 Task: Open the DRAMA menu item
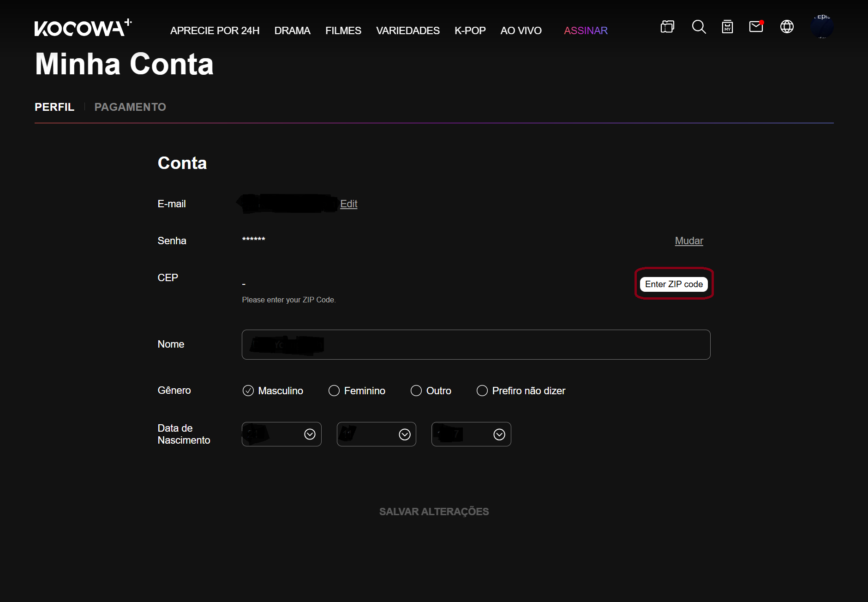pos(292,30)
